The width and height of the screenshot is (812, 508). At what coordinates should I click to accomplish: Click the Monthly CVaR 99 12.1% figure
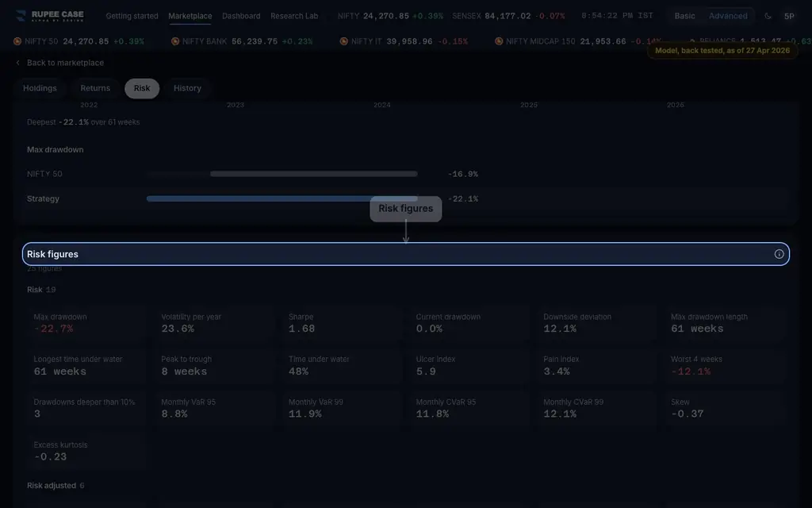click(x=596, y=409)
